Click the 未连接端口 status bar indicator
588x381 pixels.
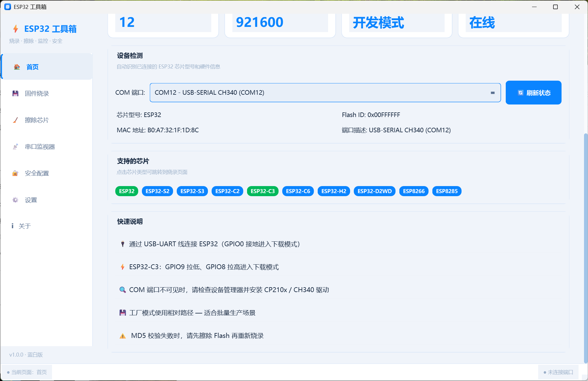[558, 372]
